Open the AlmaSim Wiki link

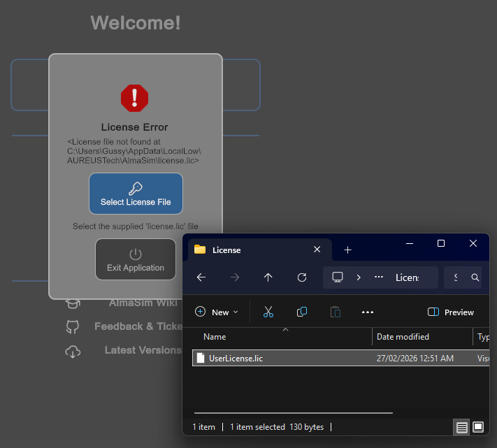pyautogui.click(x=143, y=303)
